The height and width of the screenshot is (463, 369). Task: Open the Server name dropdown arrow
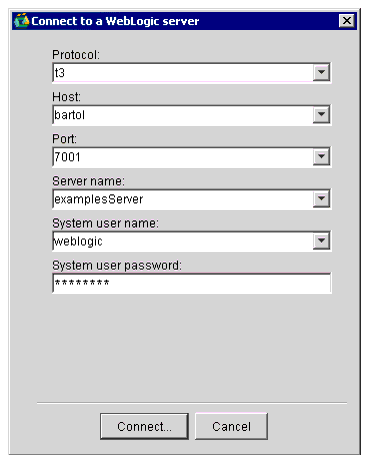click(321, 199)
